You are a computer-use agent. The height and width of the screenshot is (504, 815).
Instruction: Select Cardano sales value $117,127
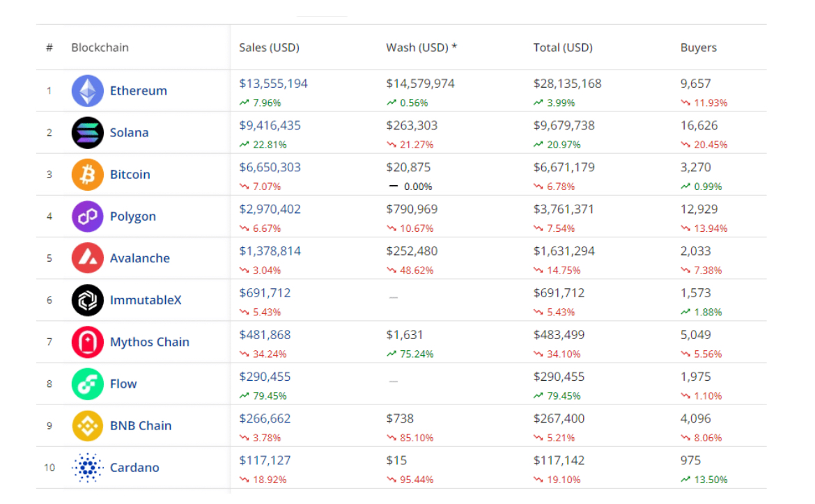pyautogui.click(x=265, y=461)
